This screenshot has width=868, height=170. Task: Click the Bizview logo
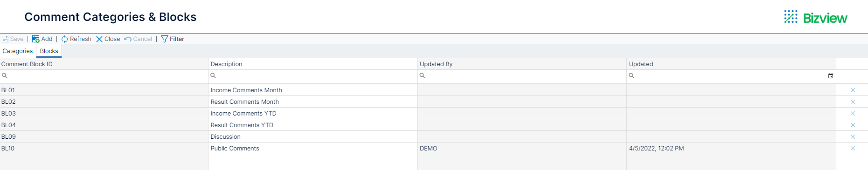(816, 18)
